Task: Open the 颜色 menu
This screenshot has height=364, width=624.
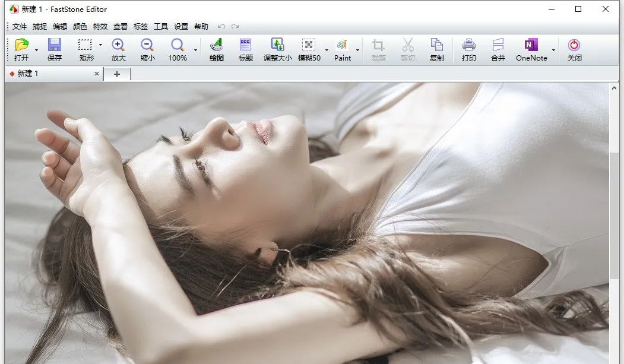Action: click(80, 26)
